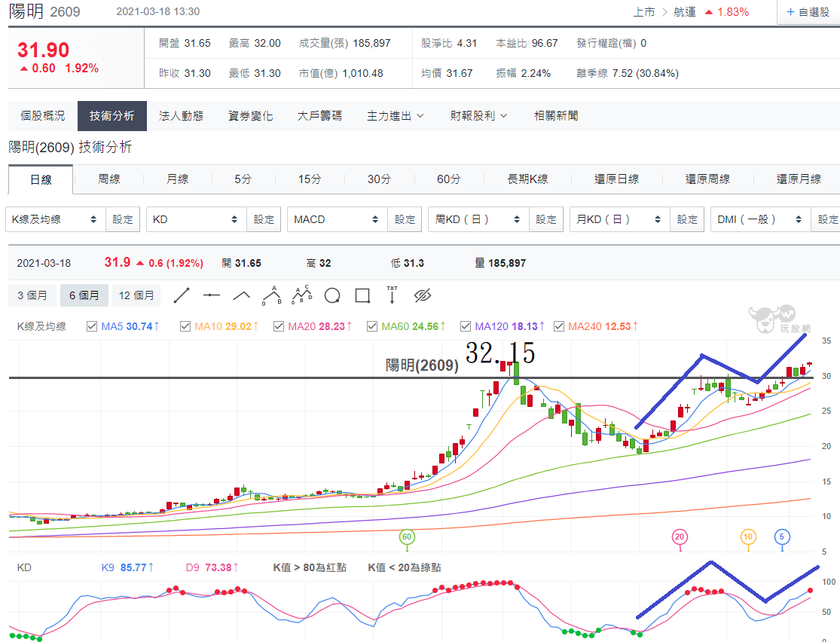
Task: Switch to the 5分 chart tab
Action: [243, 179]
